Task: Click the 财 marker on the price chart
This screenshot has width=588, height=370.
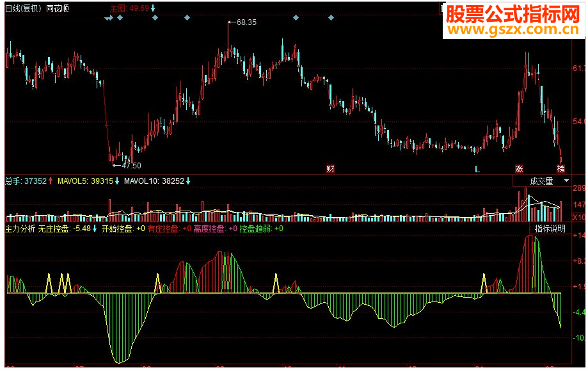Action: pyautogui.click(x=330, y=169)
